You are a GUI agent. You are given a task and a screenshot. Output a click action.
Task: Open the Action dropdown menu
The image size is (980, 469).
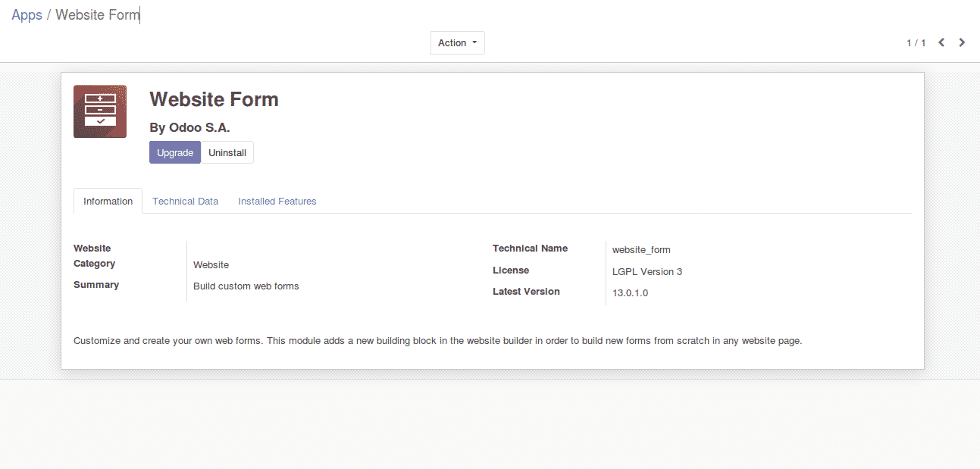click(457, 43)
